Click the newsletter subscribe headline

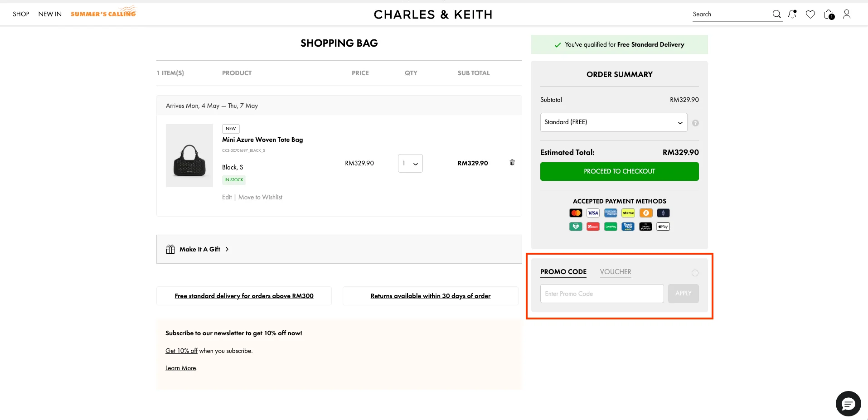click(234, 333)
